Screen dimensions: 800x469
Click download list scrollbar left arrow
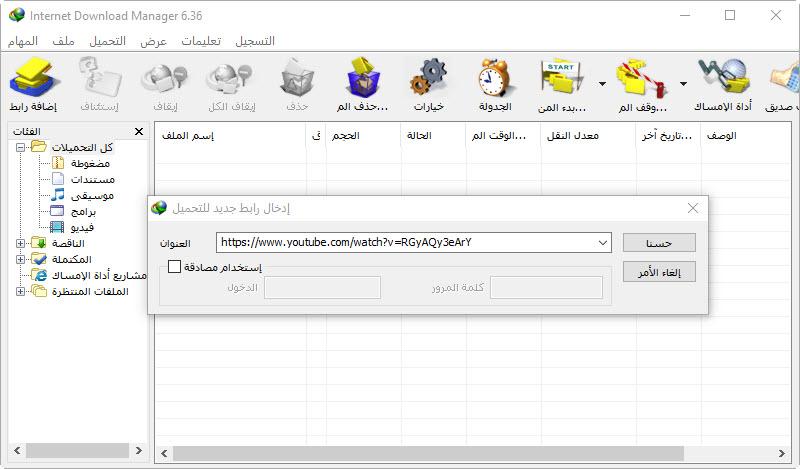tap(164, 453)
